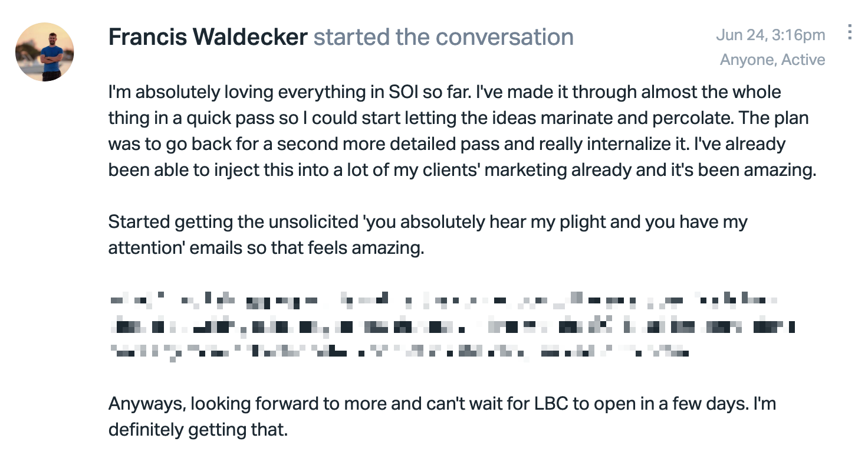Click the line "attention' emails so that feels amazing"
This screenshot has height=451, width=868.
pyautogui.click(x=266, y=248)
